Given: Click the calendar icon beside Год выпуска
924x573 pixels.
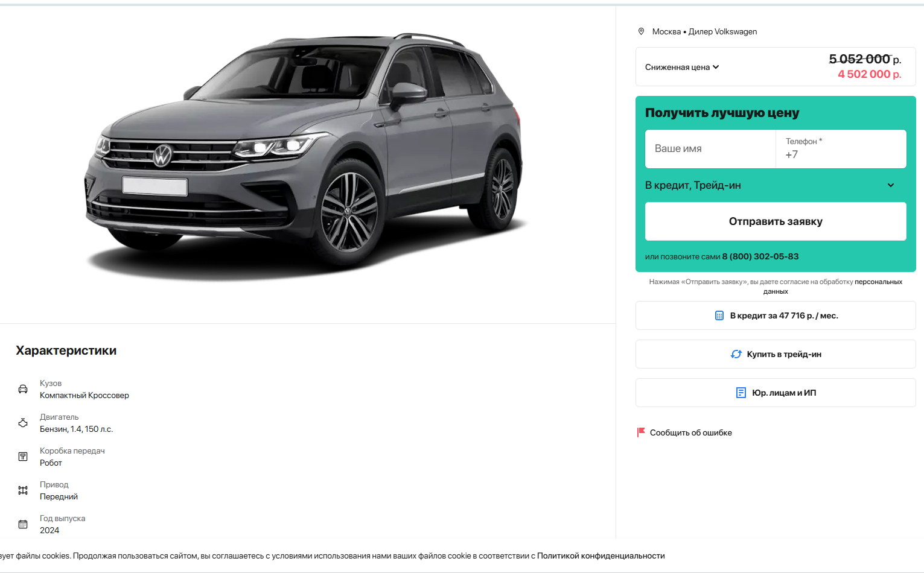Looking at the screenshot, I should [x=23, y=524].
